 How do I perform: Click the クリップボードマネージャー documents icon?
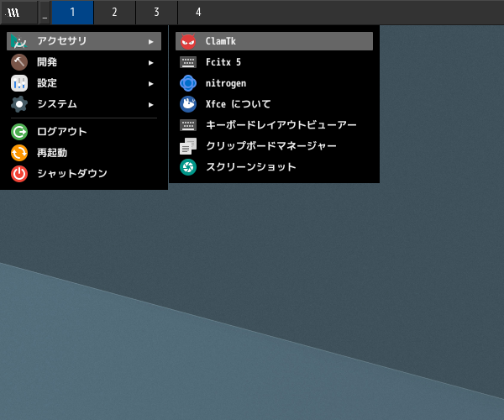pos(188,146)
